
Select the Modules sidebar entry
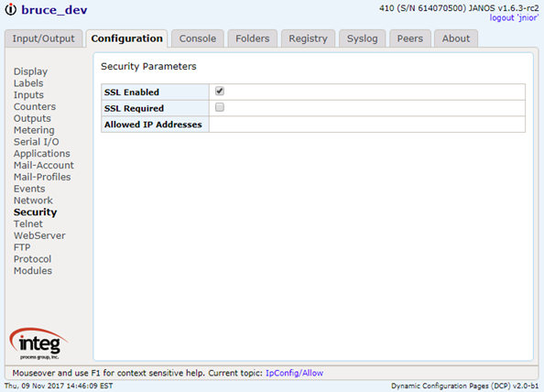click(x=33, y=270)
